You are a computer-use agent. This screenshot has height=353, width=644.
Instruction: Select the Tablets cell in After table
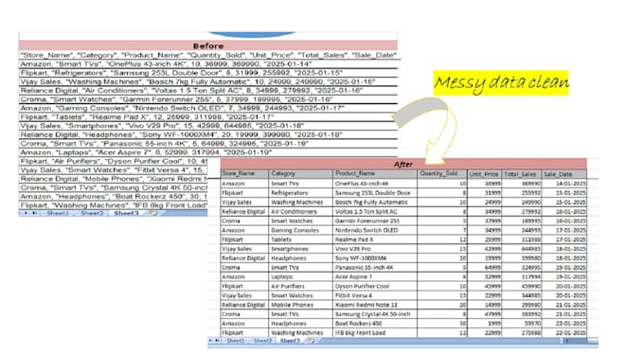(300, 239)
